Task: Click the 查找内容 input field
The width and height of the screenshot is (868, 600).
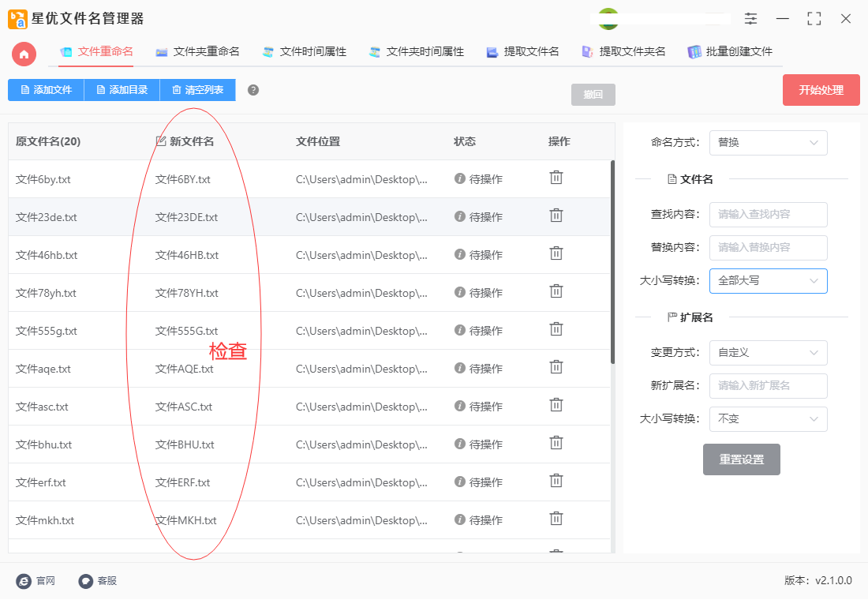Action: pos(768,214)
